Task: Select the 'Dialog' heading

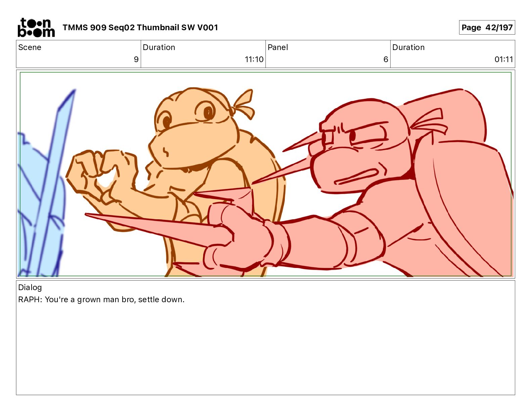Action: point(30,287)
